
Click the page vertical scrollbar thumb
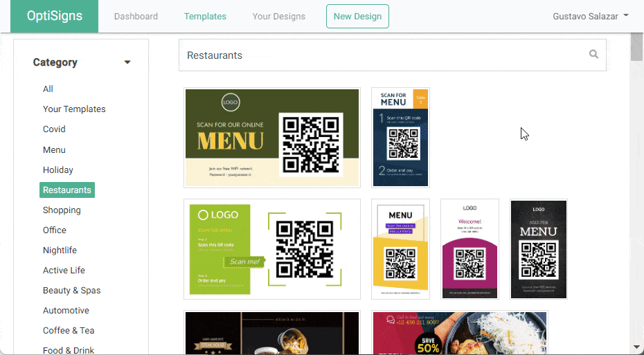(x=636, y=47)
